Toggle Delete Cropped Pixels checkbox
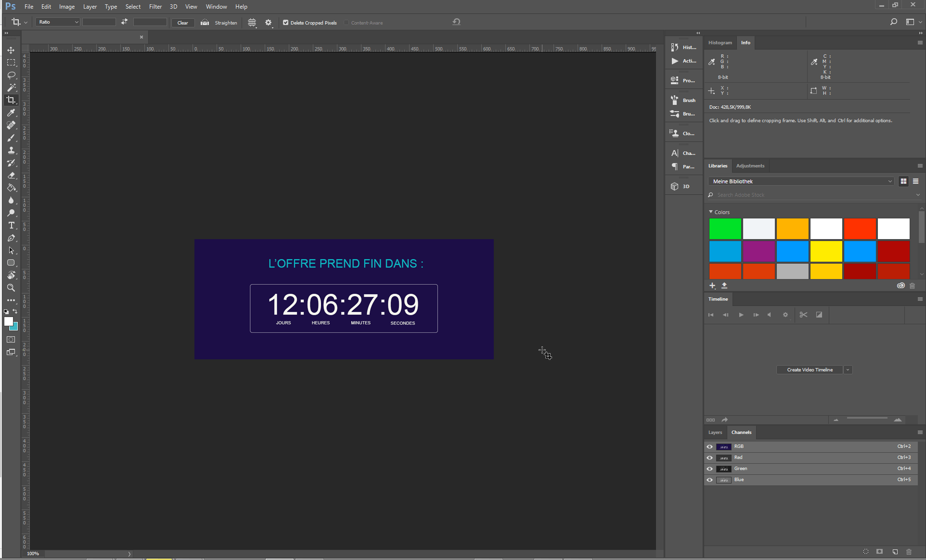The height and width of the screenshot is (560, 926). click(x=286, y=23)
